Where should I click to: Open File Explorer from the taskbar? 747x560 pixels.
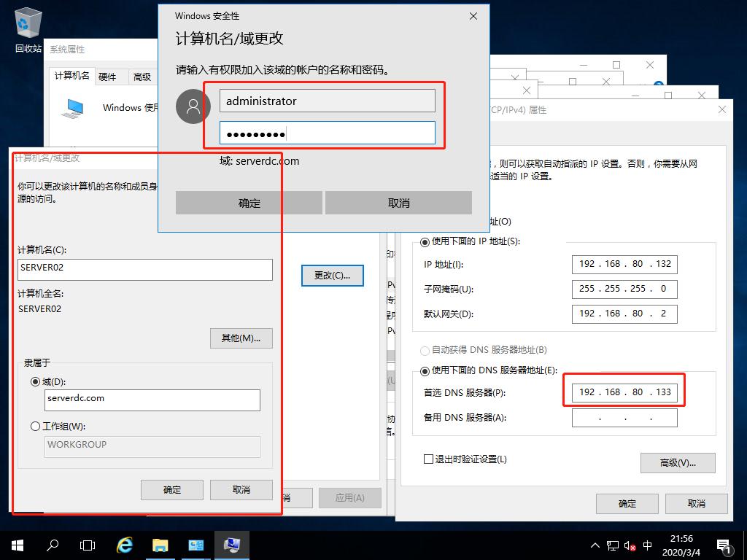[x=160, y=545]
